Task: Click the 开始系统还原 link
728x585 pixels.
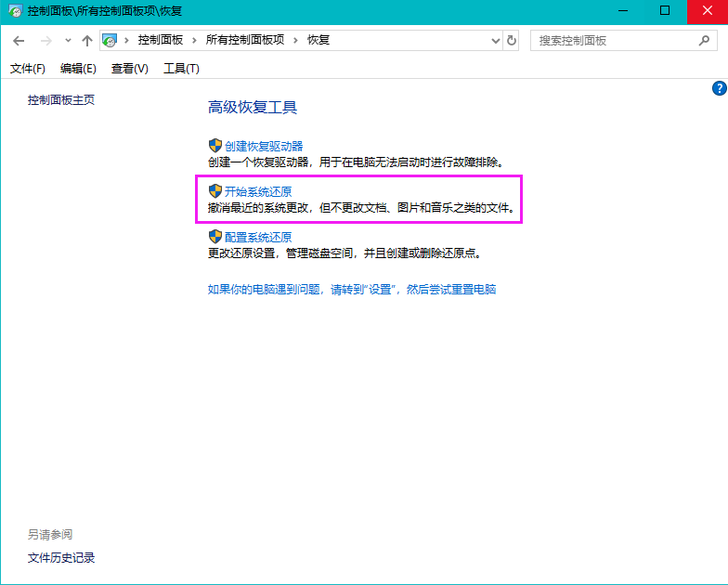Action: pos(258,191)
